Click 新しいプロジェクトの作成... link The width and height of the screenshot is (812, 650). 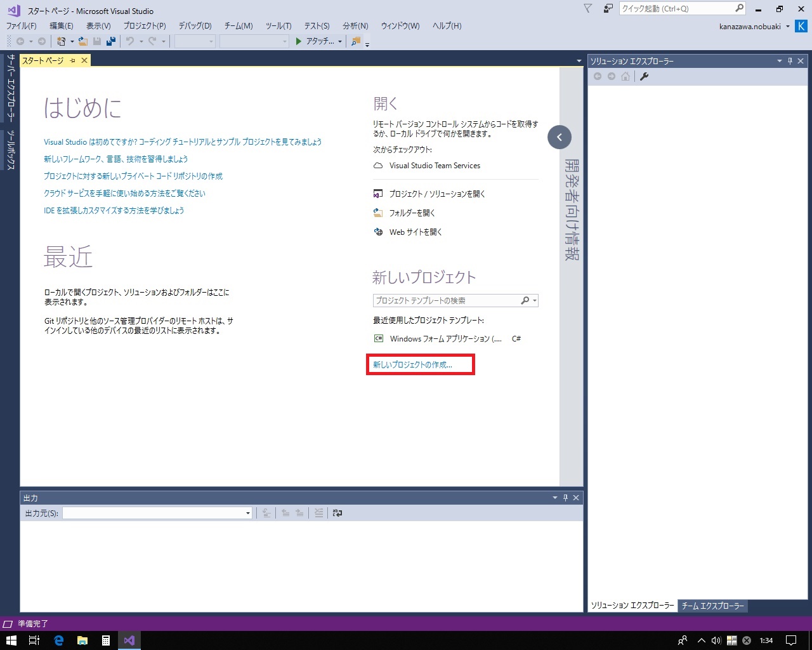412,365
